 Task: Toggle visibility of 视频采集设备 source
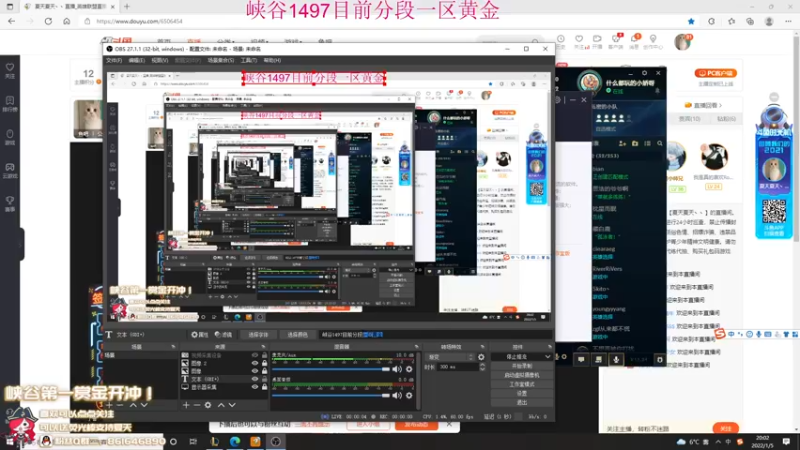pyautogui.click(x=255, y=355)
